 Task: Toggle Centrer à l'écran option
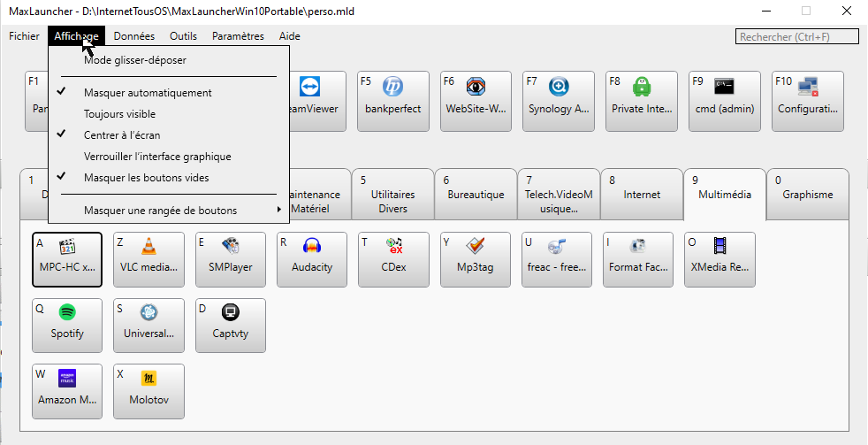tap(169, 134)
